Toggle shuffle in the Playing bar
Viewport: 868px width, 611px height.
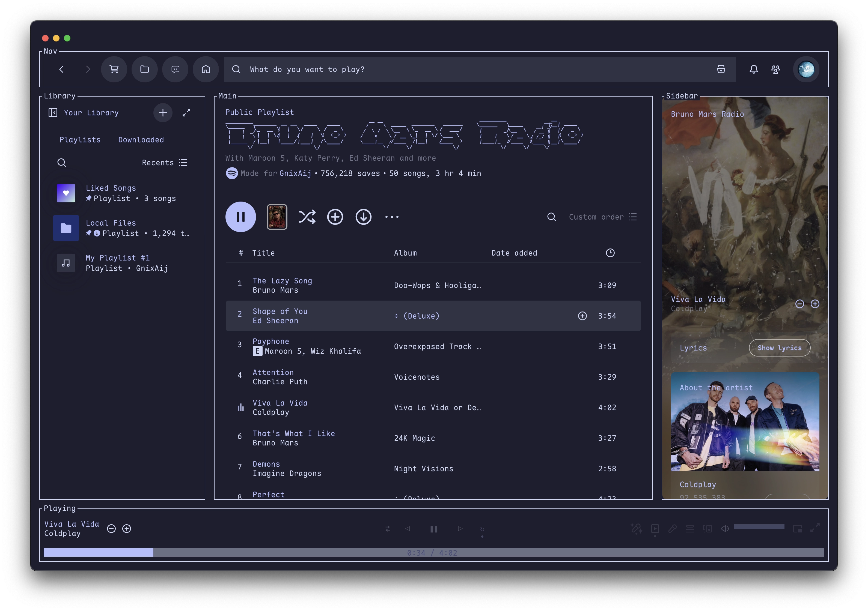tap(388, 529)
